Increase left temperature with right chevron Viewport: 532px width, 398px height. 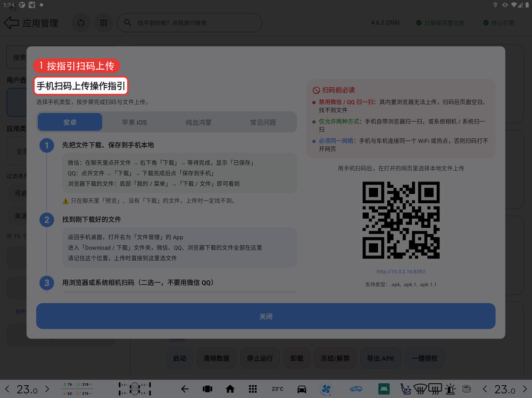[47, 389]
